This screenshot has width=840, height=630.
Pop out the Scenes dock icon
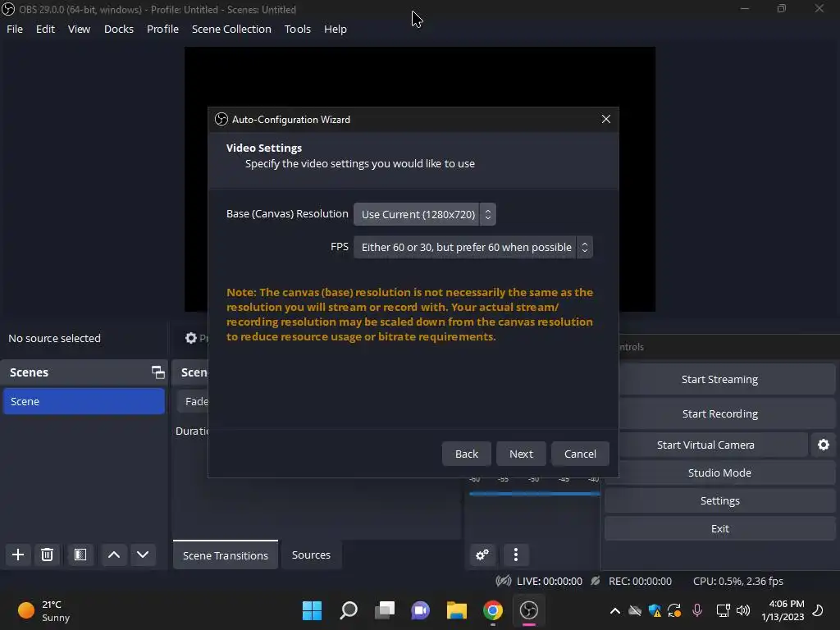158,372
